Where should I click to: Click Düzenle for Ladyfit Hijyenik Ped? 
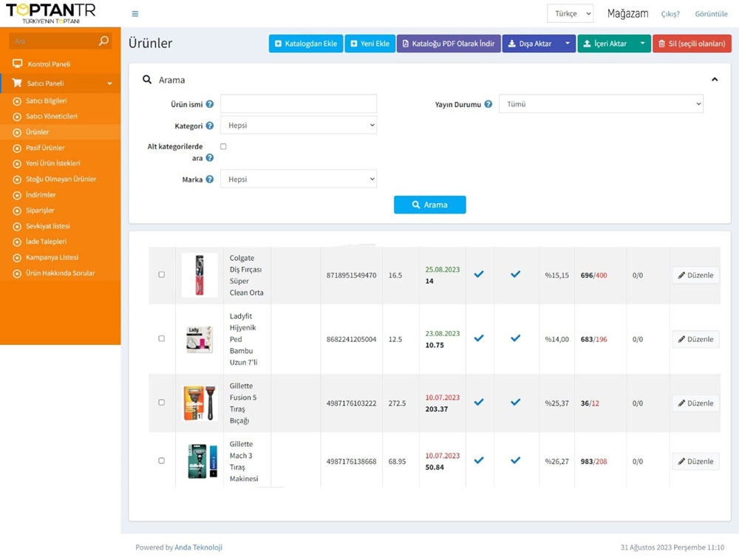[695, 339]
